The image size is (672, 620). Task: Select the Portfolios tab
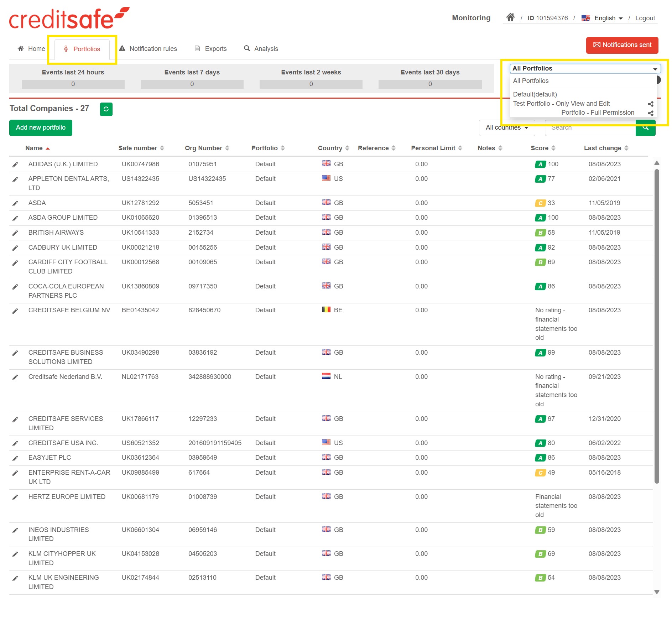(82, 49)
